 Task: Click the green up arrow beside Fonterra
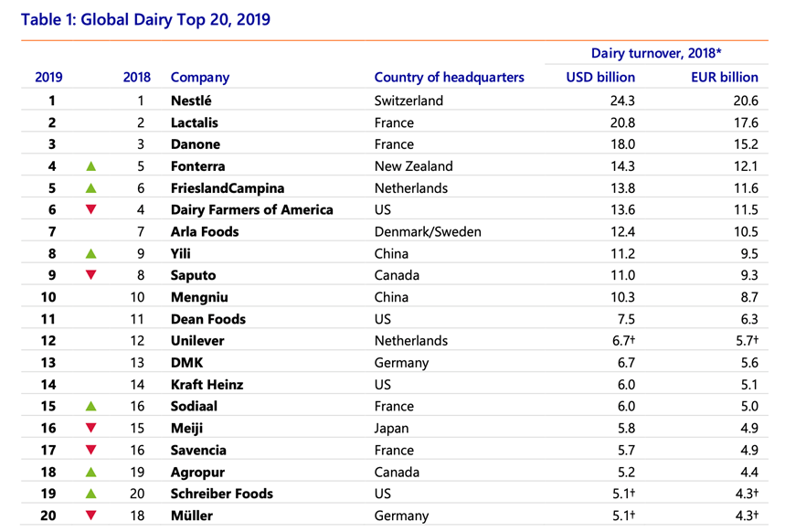pos(90,166)
